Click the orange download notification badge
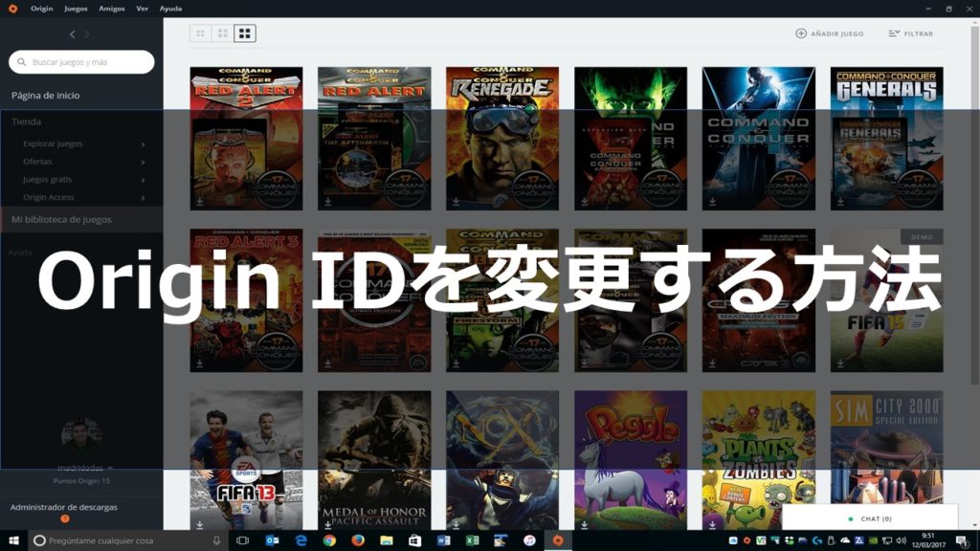The height and width of the screenshot is (551, 980). point(63,517)
